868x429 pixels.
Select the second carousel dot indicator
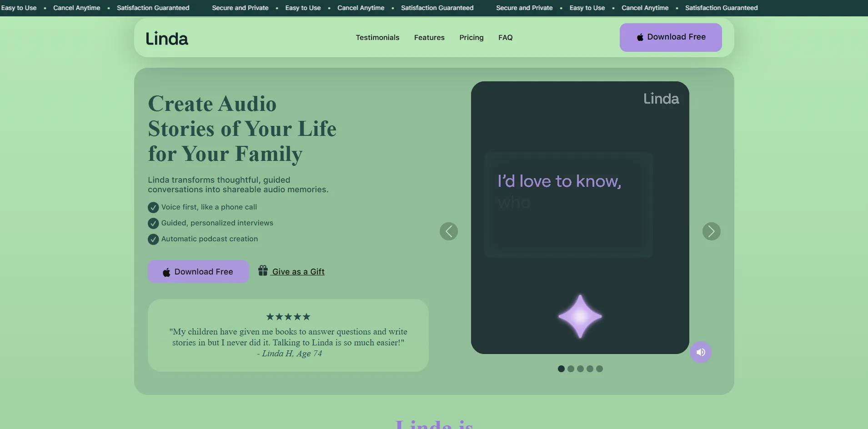(571, 369)
